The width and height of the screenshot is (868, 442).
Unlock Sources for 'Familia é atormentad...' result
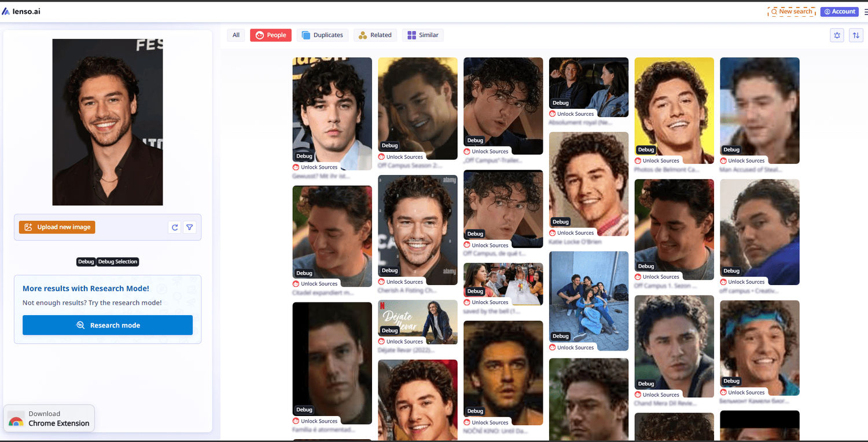(x=315, y=421)
